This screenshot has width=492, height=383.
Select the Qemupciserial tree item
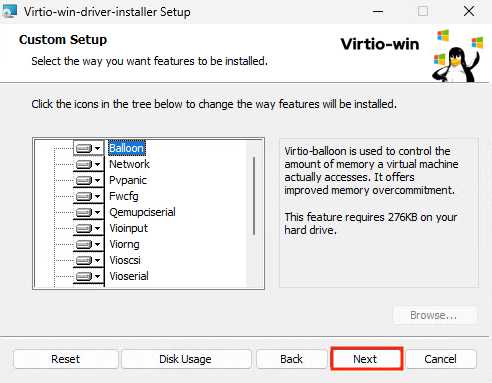point(142,212)
